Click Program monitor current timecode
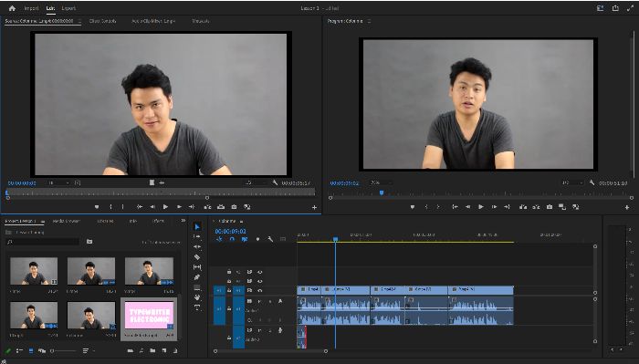 (x=344, y=183)
